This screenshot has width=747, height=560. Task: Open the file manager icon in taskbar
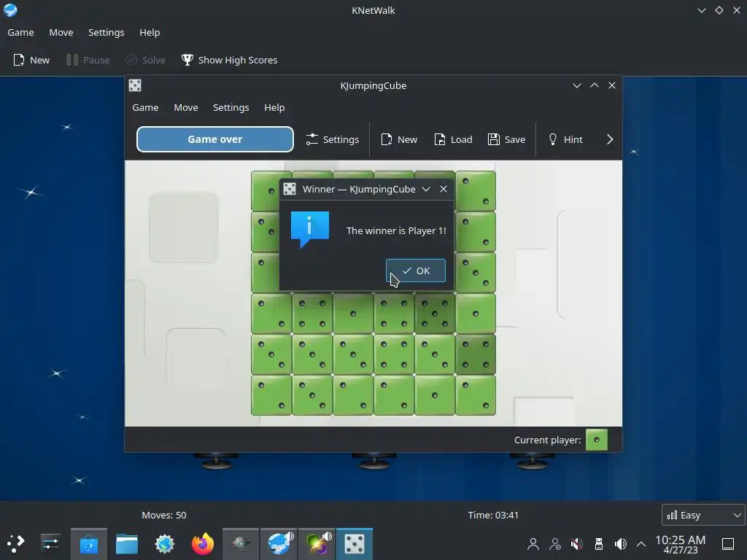coord(127,544)
